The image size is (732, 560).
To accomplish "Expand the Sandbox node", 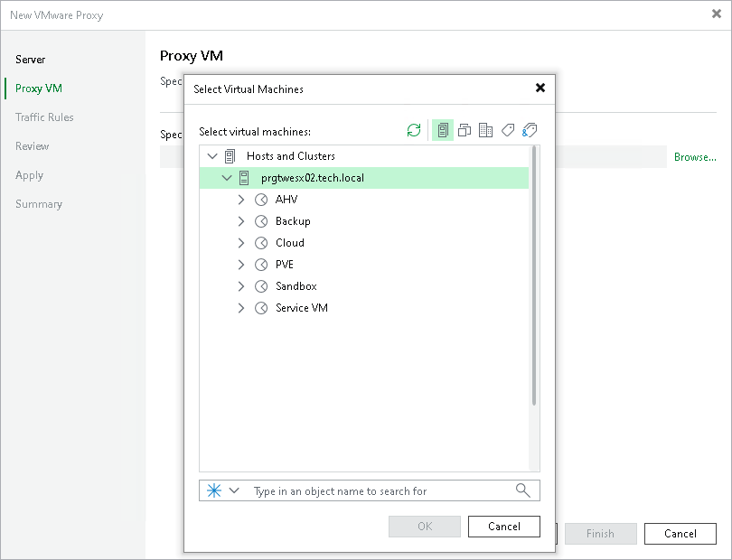I will (x=240, y=285).
